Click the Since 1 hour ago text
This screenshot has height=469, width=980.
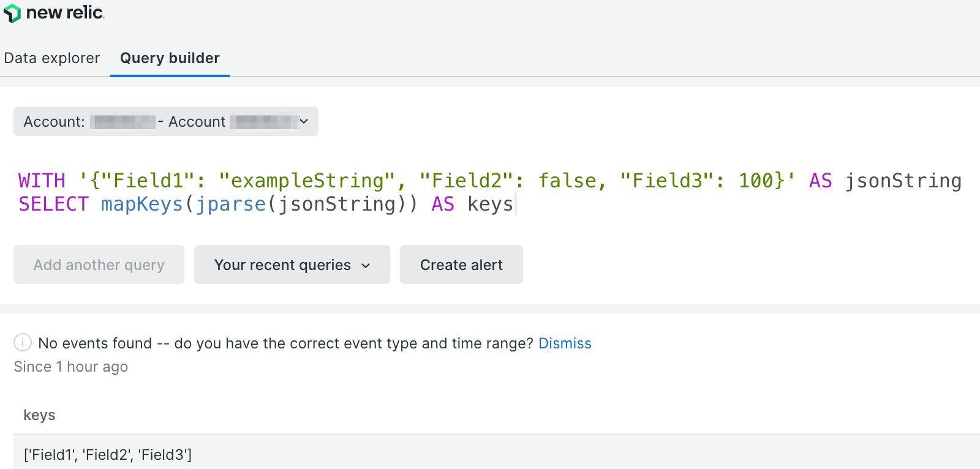71,367
